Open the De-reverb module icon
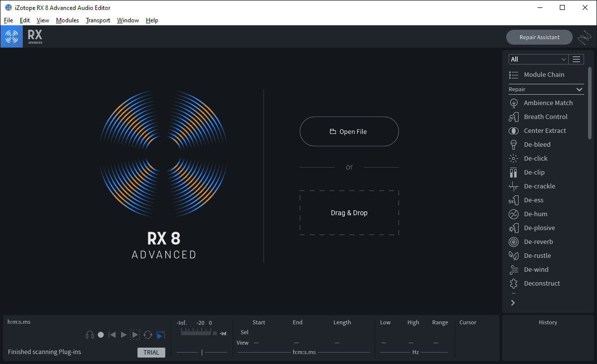This screenshot has height=364, width=597. [514, 242]
